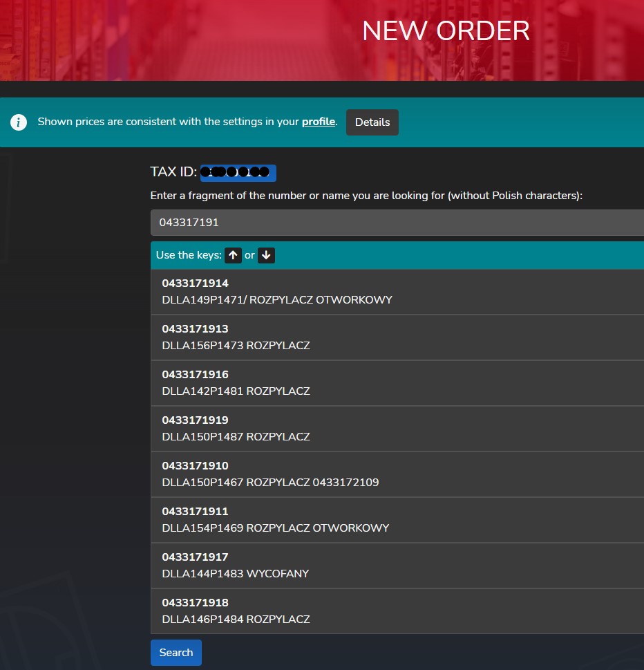Click the up arrow key icon
This screenshot has height=670, width=644.
click(x=233, y=256)
